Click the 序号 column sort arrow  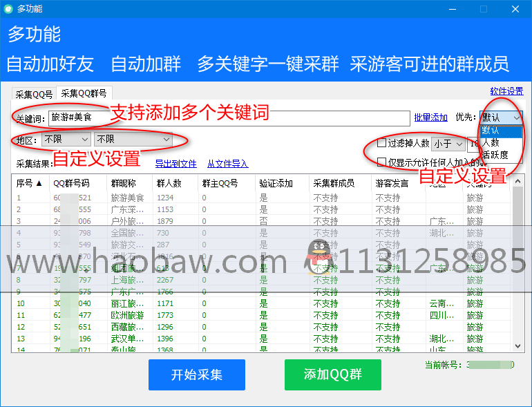tap(39, 184)
